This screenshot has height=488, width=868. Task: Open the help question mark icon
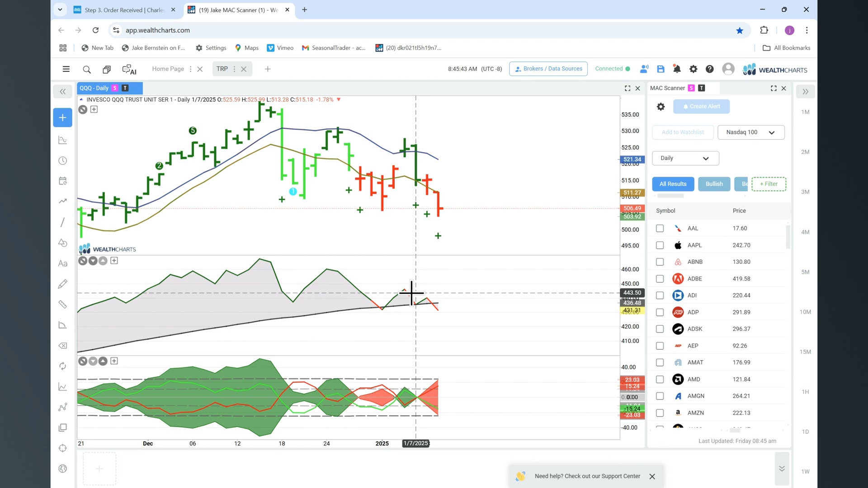point(710,69)
